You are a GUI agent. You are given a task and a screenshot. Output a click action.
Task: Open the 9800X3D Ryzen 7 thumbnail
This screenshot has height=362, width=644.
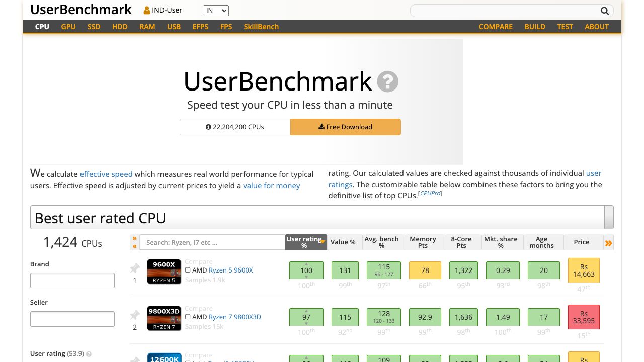[164, 318]
